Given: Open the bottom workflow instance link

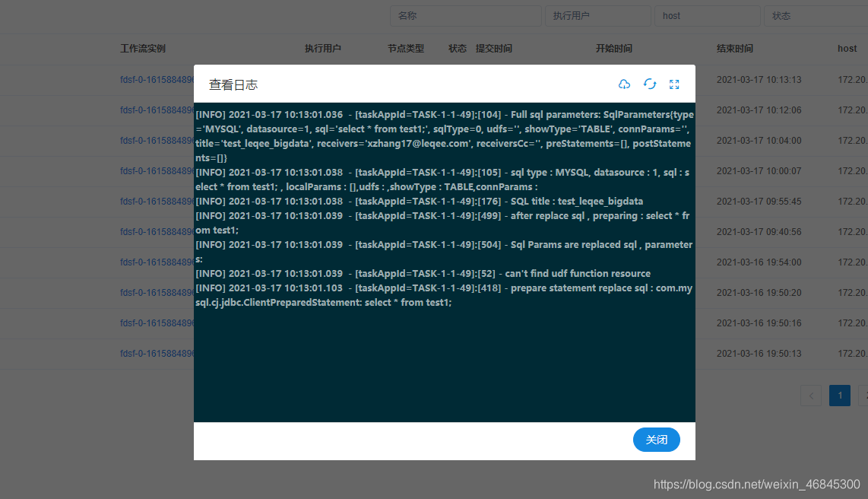Looking at the screenshot, I should pos(152,353).
